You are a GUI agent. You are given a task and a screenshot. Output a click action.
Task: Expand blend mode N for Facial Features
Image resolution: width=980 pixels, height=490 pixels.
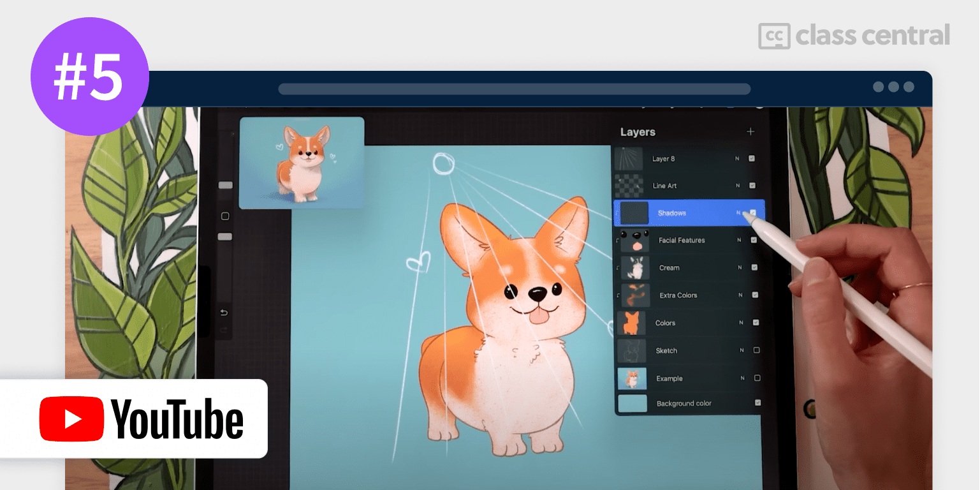click(739, 241)
